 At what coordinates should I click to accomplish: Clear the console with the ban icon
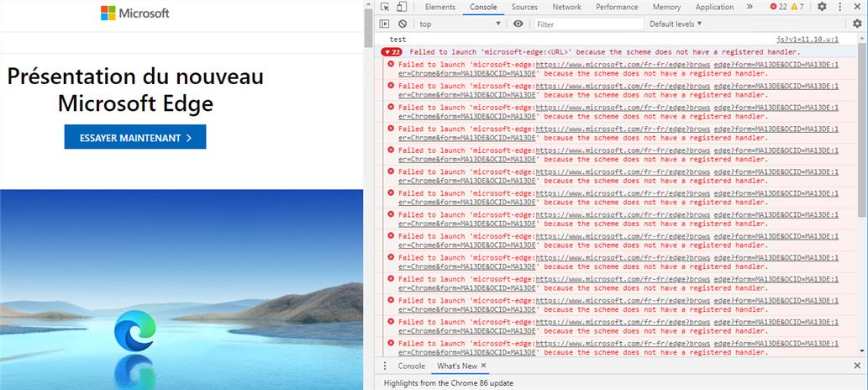coord(402,24)
